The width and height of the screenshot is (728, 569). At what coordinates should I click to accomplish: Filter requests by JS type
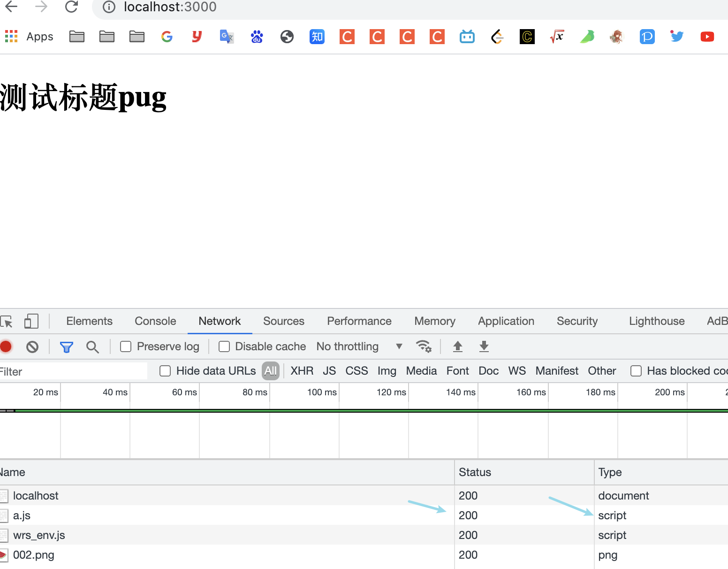coord(329,371)
